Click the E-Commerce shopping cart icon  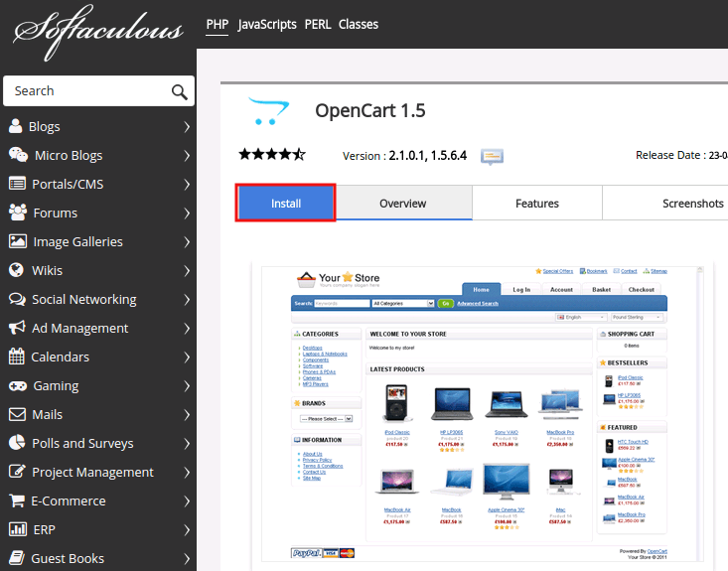point(17,500)
